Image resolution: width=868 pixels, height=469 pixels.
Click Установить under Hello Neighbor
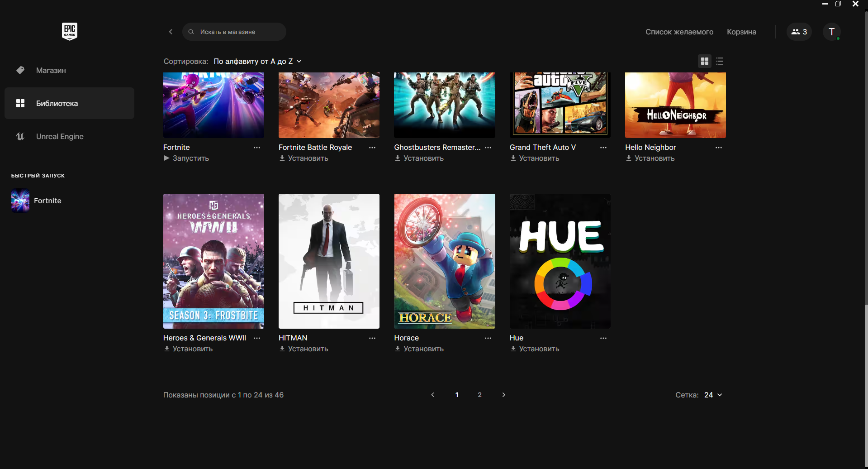point(650,158)
